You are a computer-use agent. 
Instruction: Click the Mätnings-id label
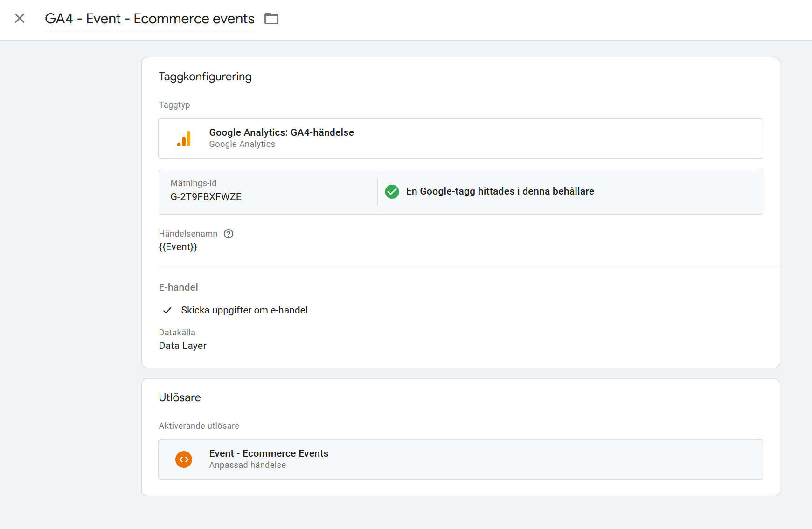pos(193,183)
